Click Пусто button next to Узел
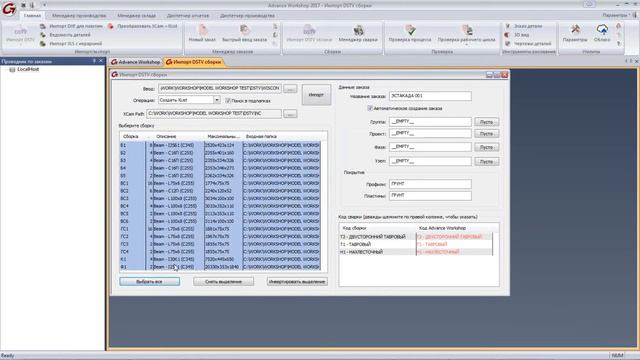The height and width of the screenshot is (360, 640). tap(487, 161)
